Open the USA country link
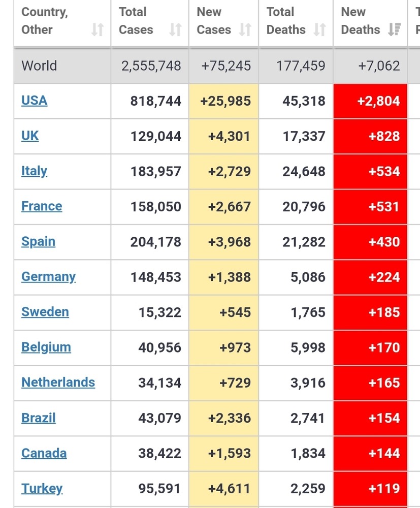 pos(34,101)
